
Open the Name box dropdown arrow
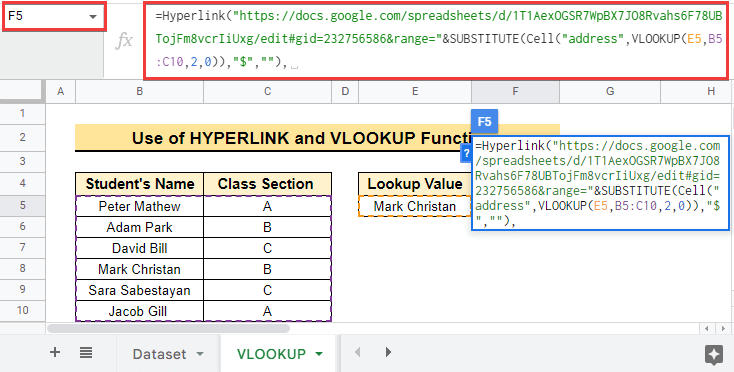[x=93, y=17]
